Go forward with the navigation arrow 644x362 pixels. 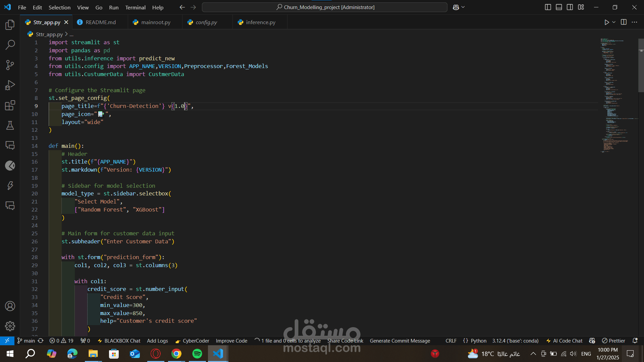tap(194, 7)
